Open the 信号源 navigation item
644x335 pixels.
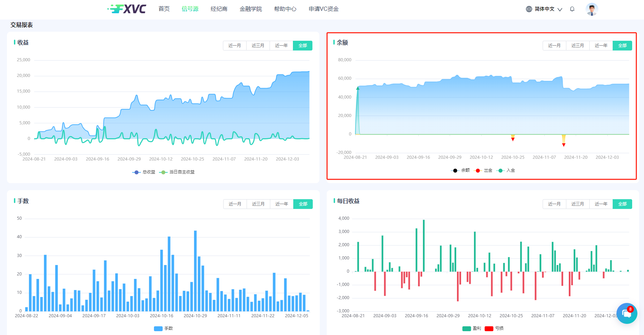190,9
